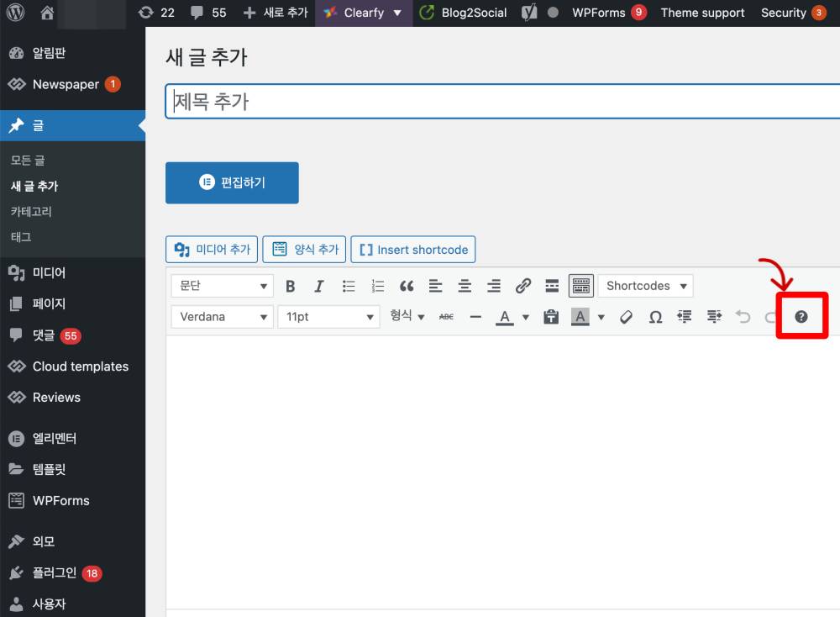
Task: Open 태그 submenu
Action: (x=21, y=236)
